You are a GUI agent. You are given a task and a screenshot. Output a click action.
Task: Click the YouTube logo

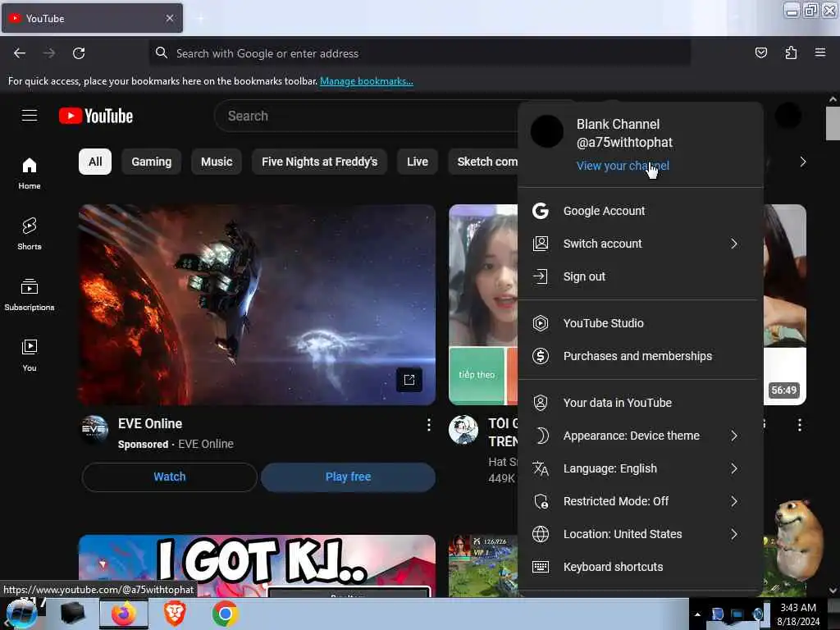(x=96, y=116)
